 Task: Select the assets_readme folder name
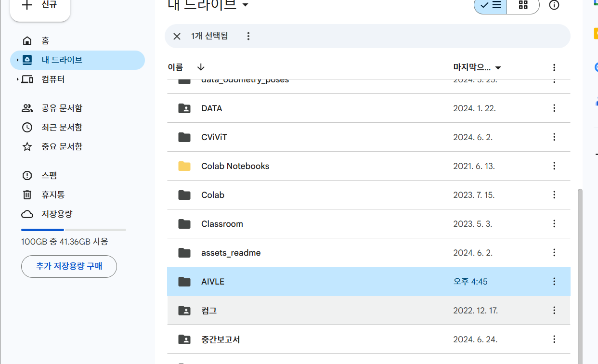(x=231, y=253)
